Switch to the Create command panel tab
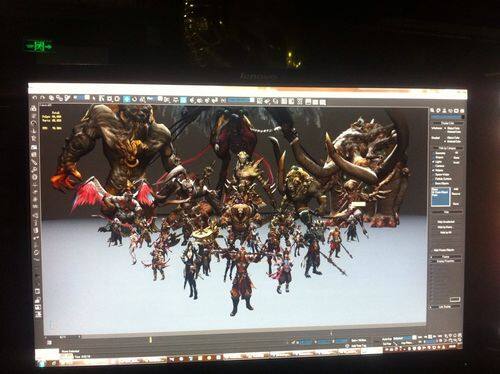Screen dimensions: 500x374 point(433,110)
